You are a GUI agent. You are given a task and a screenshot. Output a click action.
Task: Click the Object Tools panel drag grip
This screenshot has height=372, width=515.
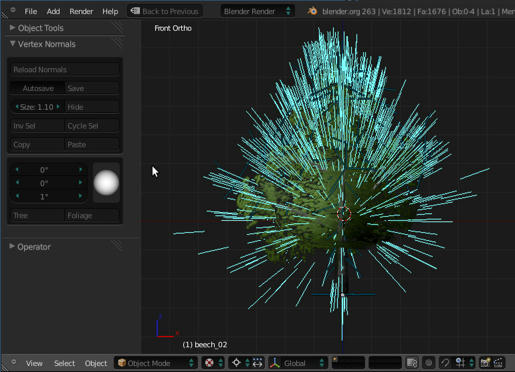coord(118,28)
